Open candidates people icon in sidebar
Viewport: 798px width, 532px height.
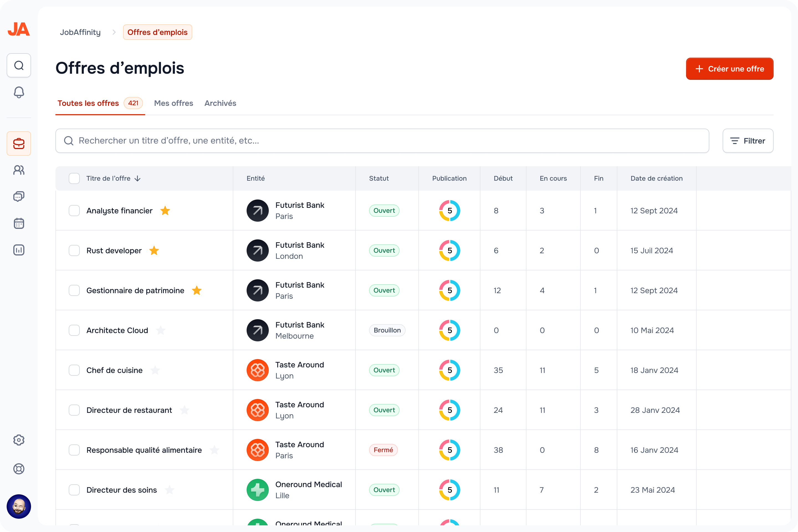19,170
